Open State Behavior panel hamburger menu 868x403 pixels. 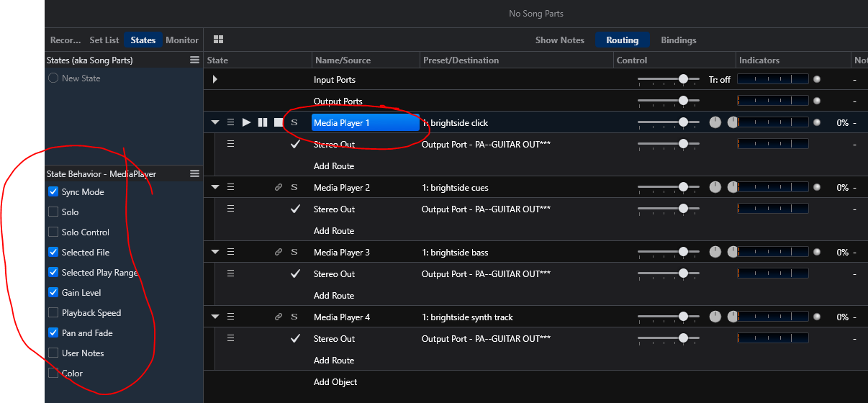(x=194, y=174)
